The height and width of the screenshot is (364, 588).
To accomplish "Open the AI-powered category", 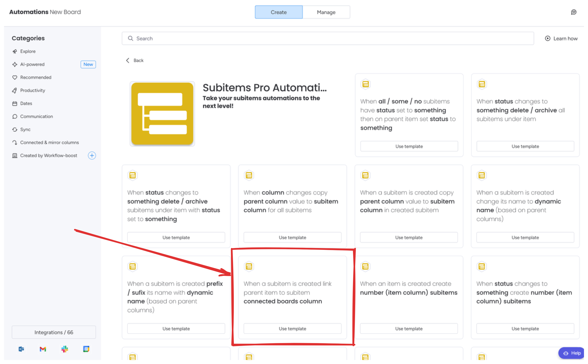I will 32,64.
